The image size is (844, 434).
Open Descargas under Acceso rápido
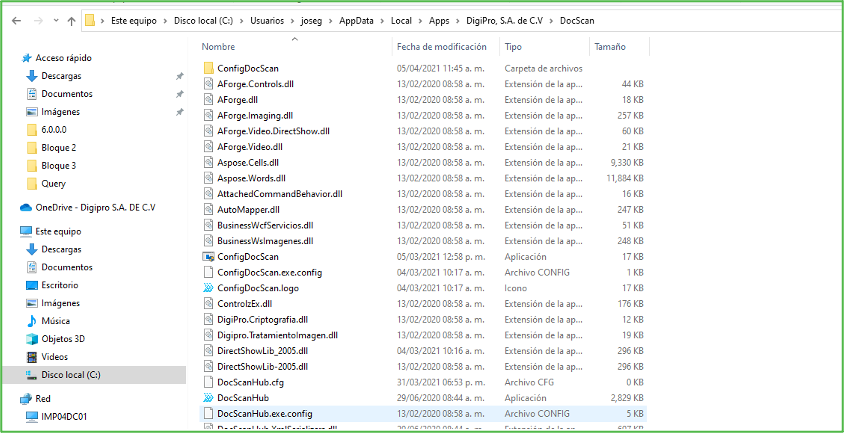point(61,76)
